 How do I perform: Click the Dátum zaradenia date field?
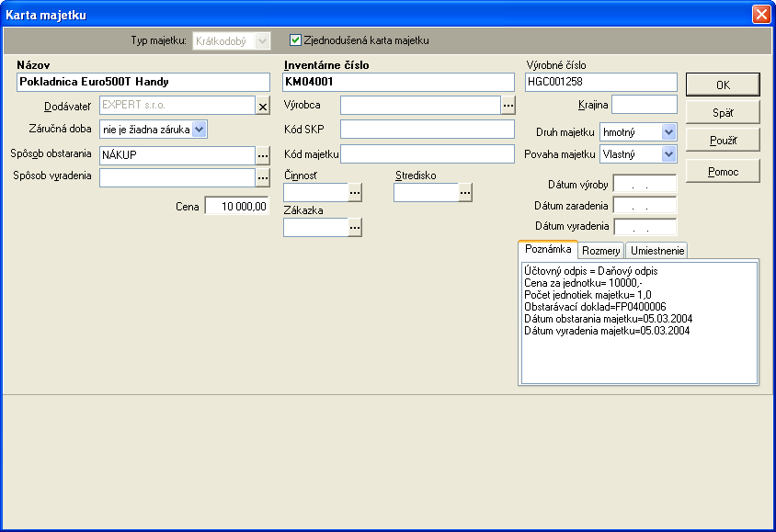(x=645, y=205)
